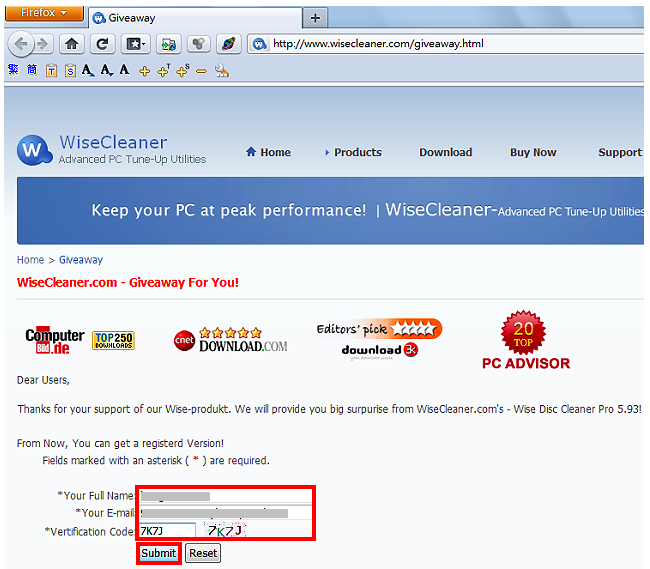650x569 pixels.
Task: Click the Home breadcrumb link
Action: coord(30,260)
